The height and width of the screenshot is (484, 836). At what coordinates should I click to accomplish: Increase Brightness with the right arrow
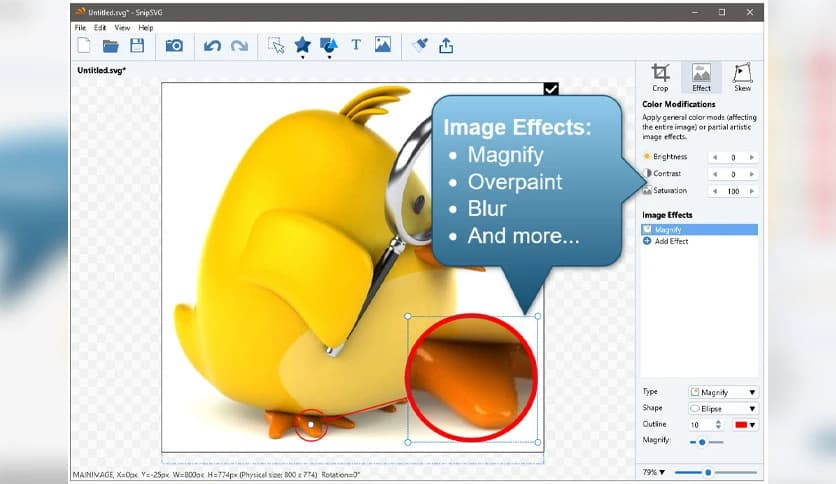pyautogui.click(x=752, y=157)
